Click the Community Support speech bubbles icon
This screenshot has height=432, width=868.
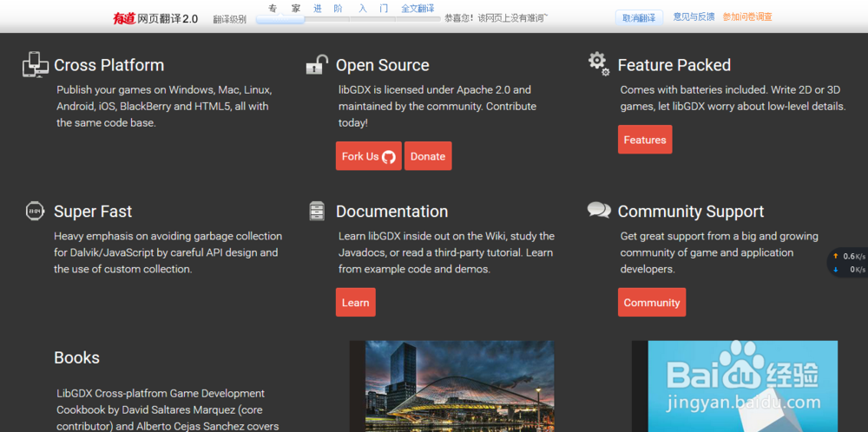(599, 210)
